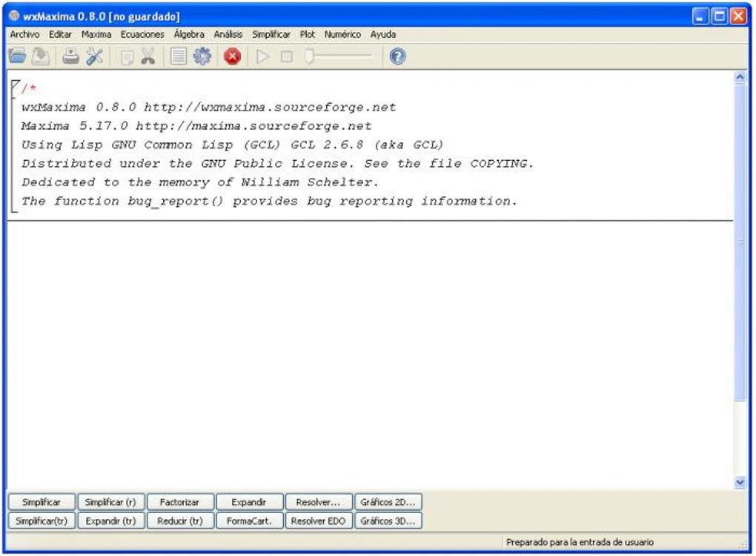Click the scissors Cut icon
Screen dimensions: 756x556
click(x=148, y=56)
